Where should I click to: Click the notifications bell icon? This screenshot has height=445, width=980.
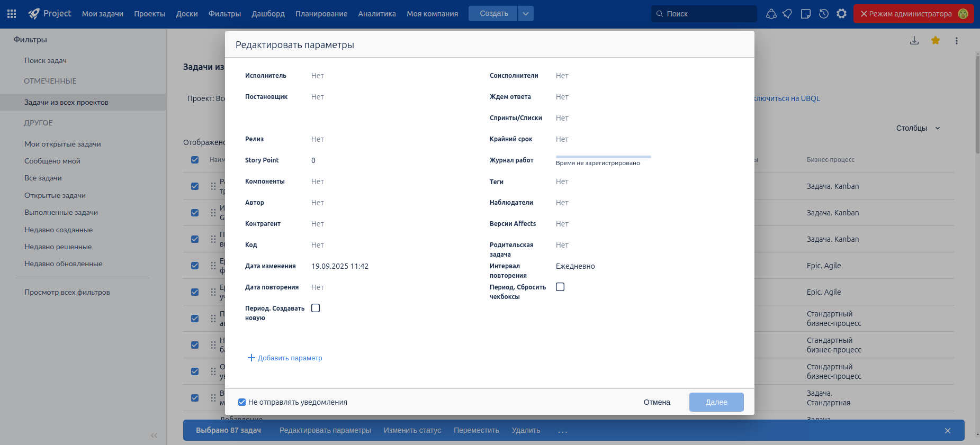click(x=787, y=14)
